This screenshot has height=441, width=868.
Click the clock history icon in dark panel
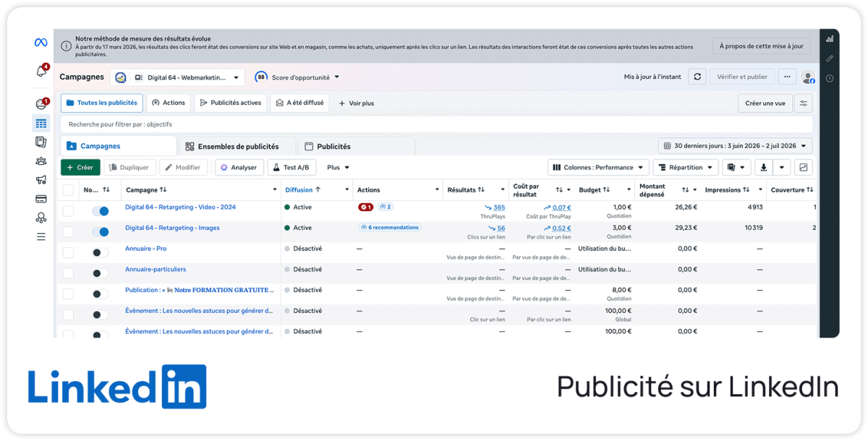[x=830, y=78]
